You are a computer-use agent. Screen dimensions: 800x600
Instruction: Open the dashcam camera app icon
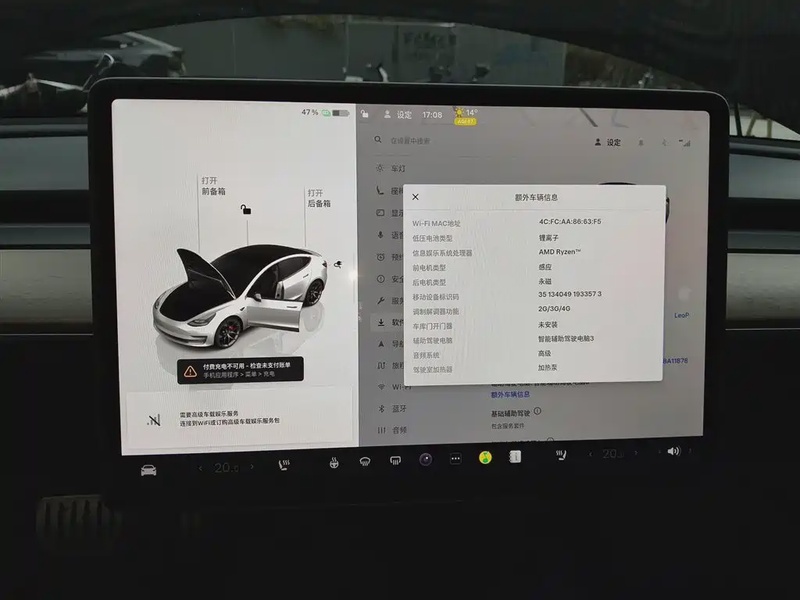point(425,459)
